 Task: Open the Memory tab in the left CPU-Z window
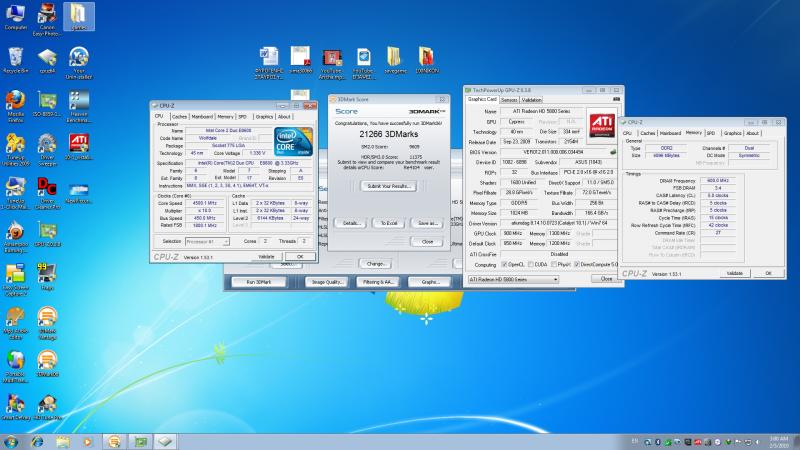click(225, 117)
